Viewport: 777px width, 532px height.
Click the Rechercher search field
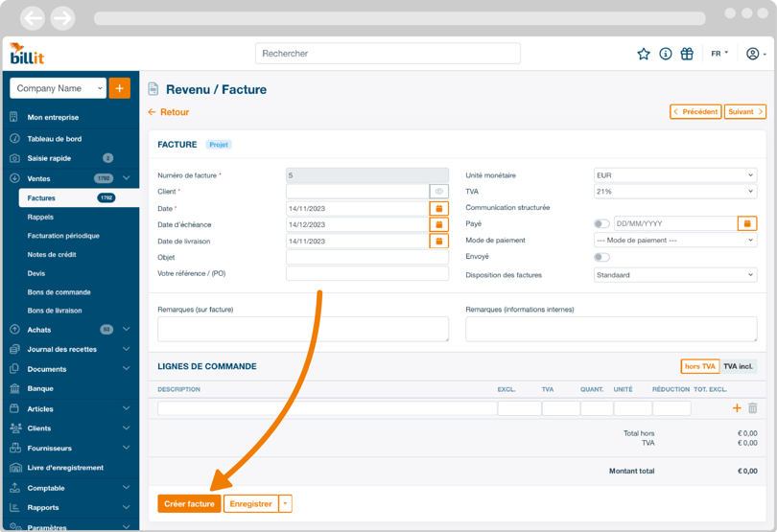[388, 54]
